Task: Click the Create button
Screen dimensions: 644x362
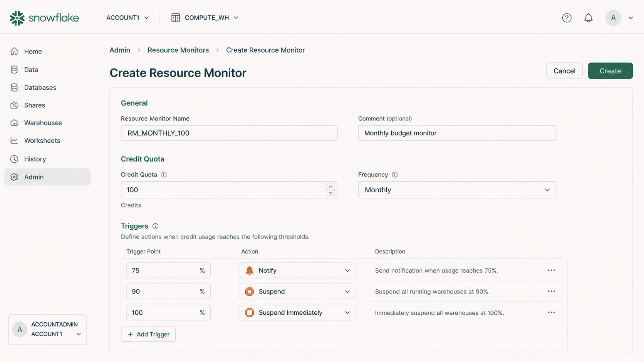Action: (x=610, y=71)
